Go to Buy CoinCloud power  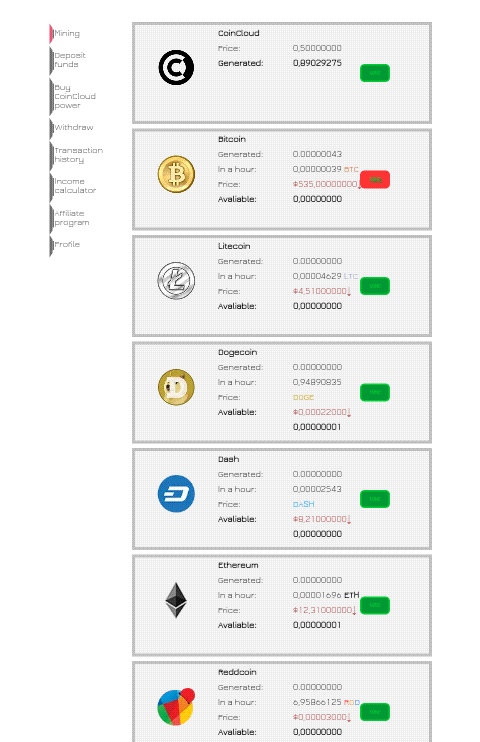(x=75, y=97)
